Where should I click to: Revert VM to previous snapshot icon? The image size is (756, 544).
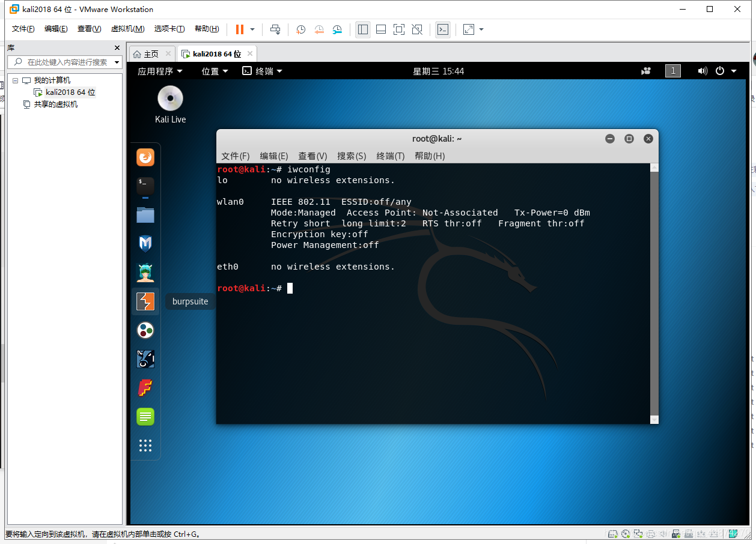pyautogui.click(x=319, y=29)
